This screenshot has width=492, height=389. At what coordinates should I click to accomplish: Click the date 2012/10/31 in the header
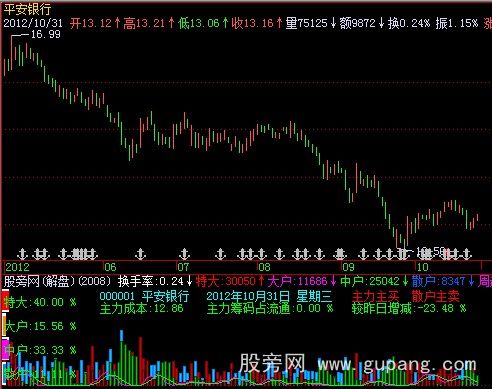33,23
